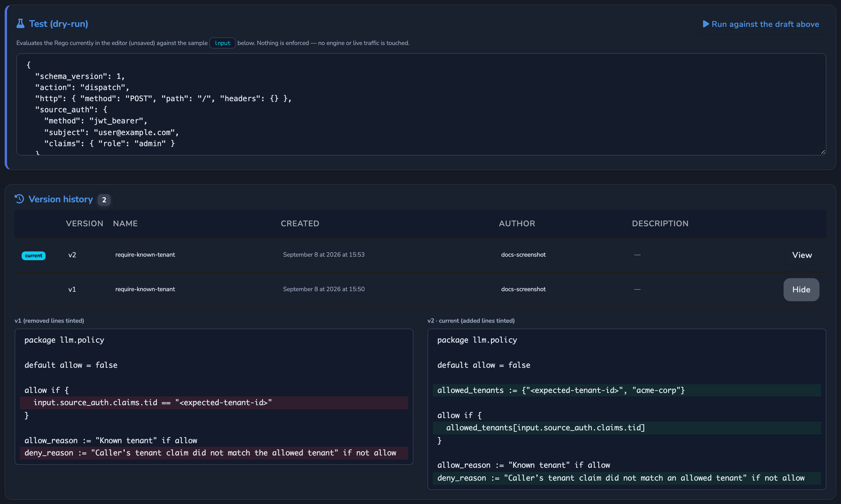Click the 'Version history' heading
Viewport: 841px width, 504px height.
(x=61, y=199)
